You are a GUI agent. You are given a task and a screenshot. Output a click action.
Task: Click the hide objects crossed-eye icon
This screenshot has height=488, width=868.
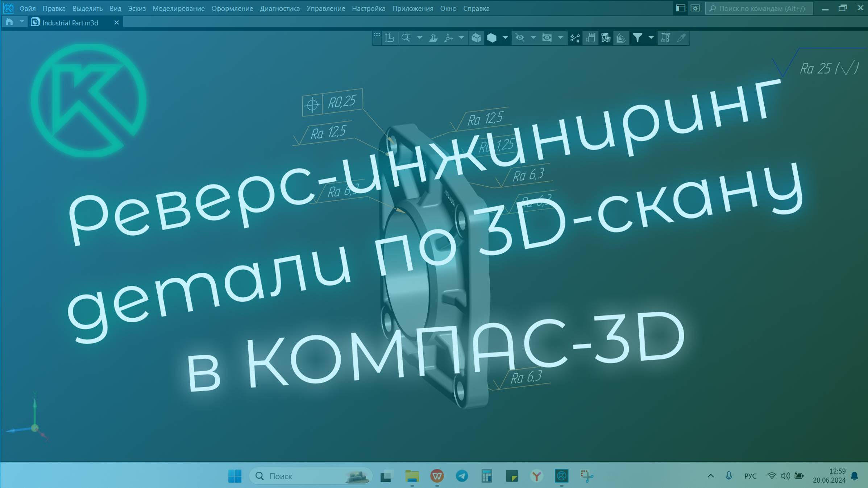point(520,38)
